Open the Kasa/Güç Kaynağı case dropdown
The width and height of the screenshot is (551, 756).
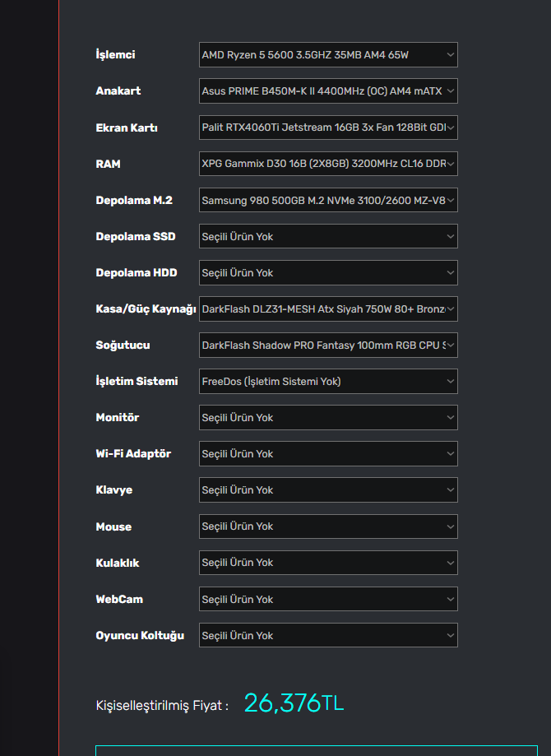click(x=328, y=308)
